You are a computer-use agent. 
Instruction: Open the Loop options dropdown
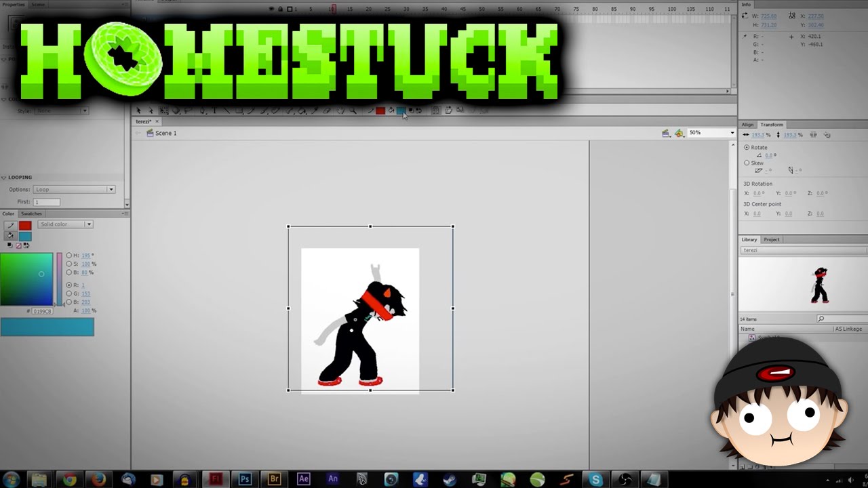pos(74,190)
